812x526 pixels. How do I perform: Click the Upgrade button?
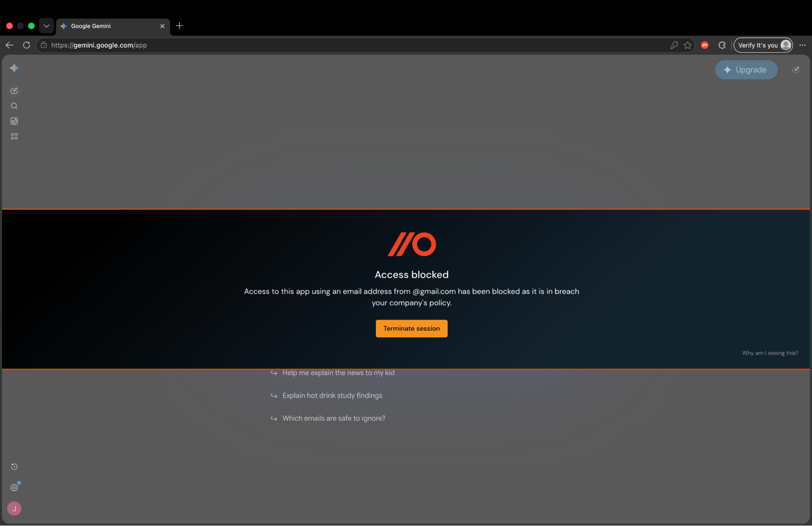click(x=746, y=70)
